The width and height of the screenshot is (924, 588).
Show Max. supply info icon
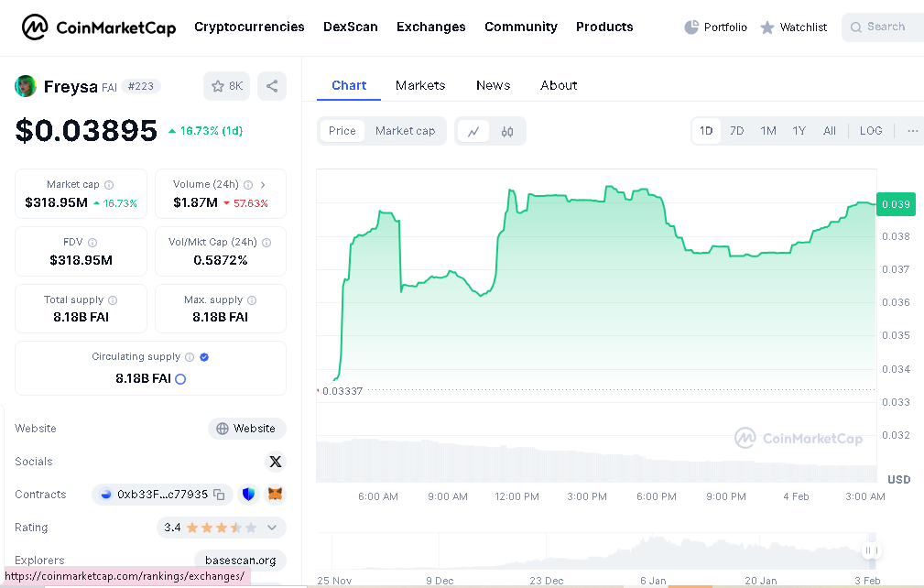252,300
